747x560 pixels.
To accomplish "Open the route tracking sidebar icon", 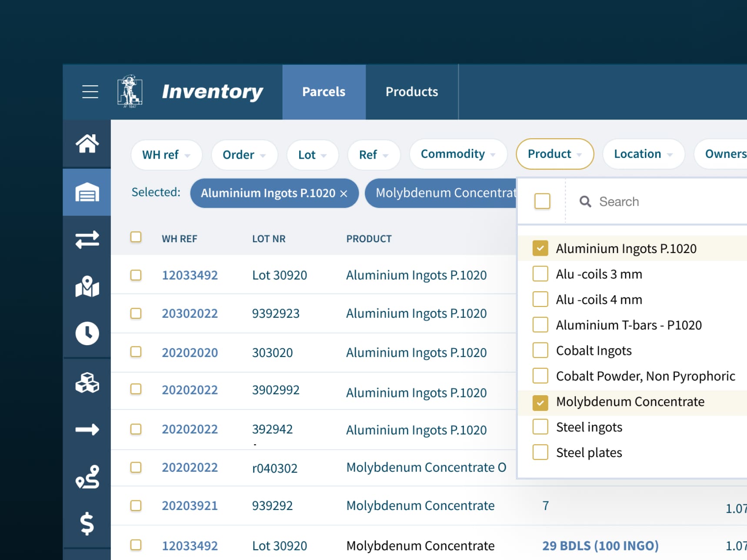I will click(x=87, y=477).
